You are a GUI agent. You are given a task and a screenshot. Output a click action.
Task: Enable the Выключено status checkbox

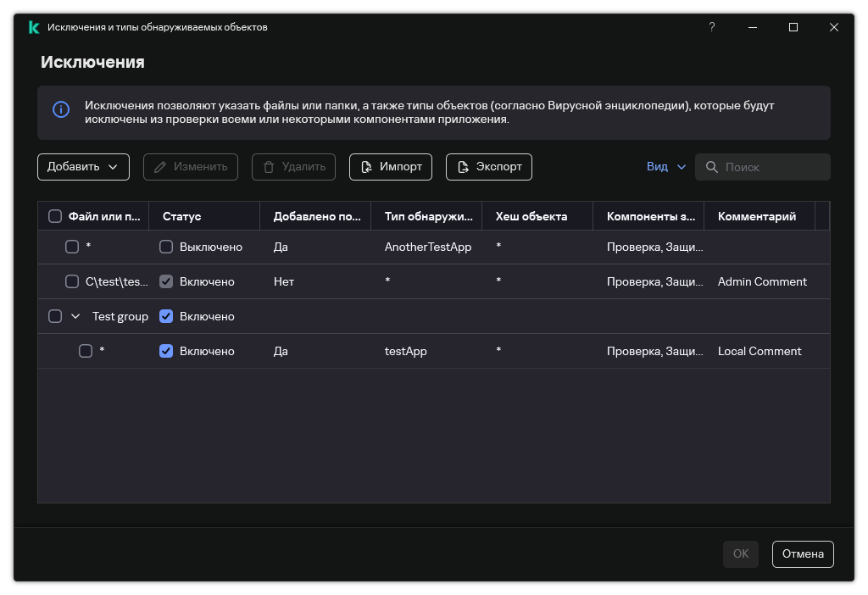point(166,247)
